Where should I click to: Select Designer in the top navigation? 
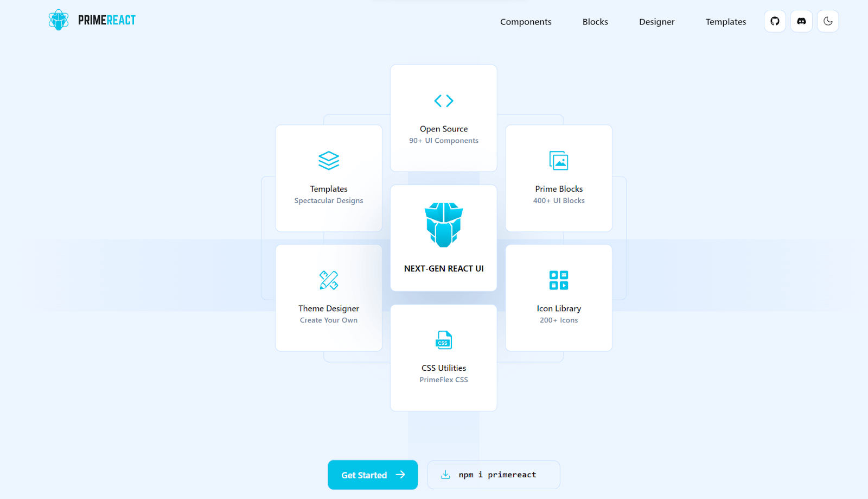pyautogui.click(x=656, y=22)
